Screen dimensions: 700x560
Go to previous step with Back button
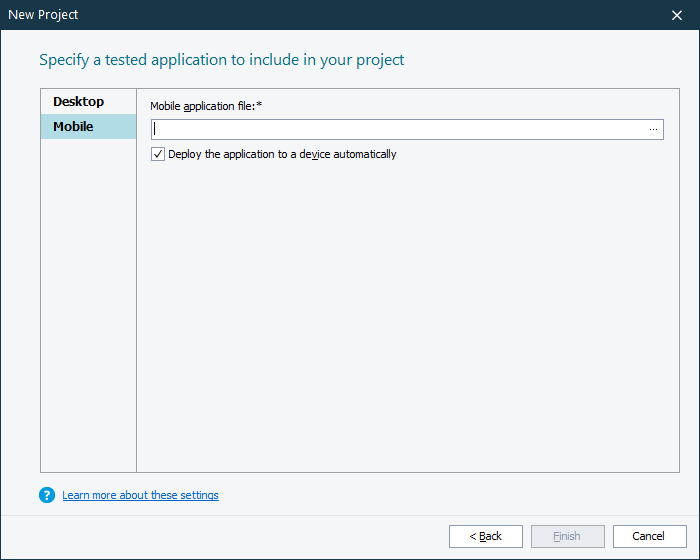(486, 536)
